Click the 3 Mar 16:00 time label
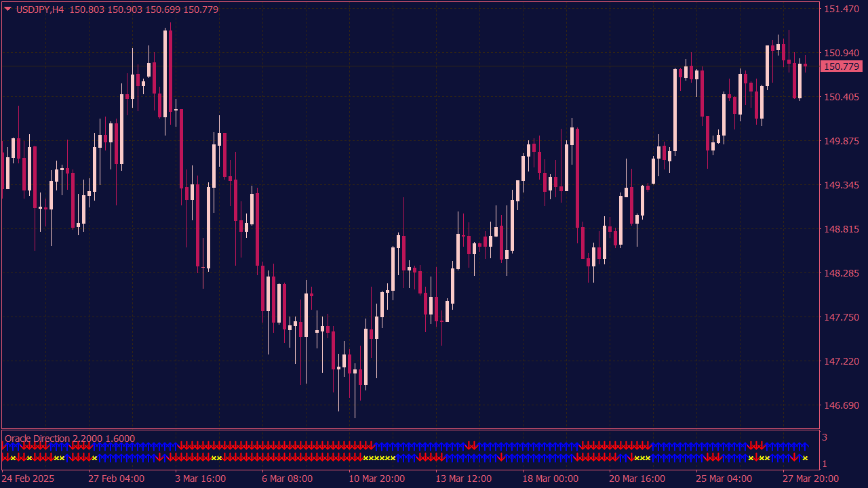Viewport: 868px width, 488px height. pos(200,479)
